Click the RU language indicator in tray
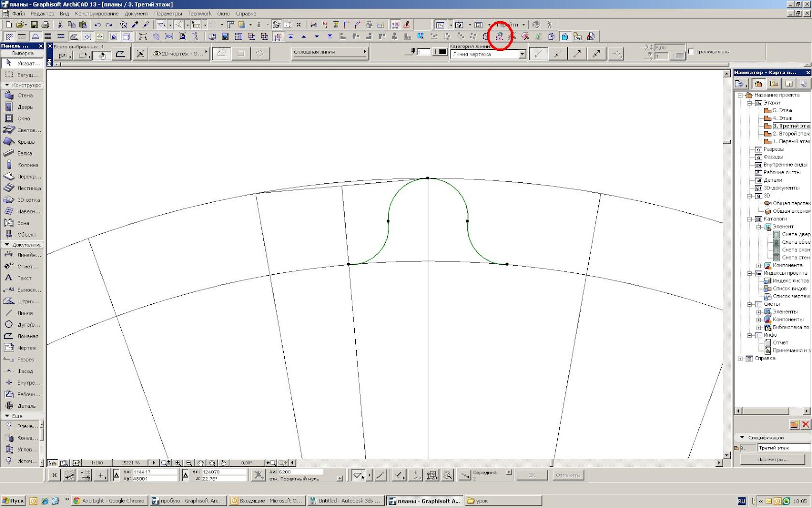 pos(741,501)
